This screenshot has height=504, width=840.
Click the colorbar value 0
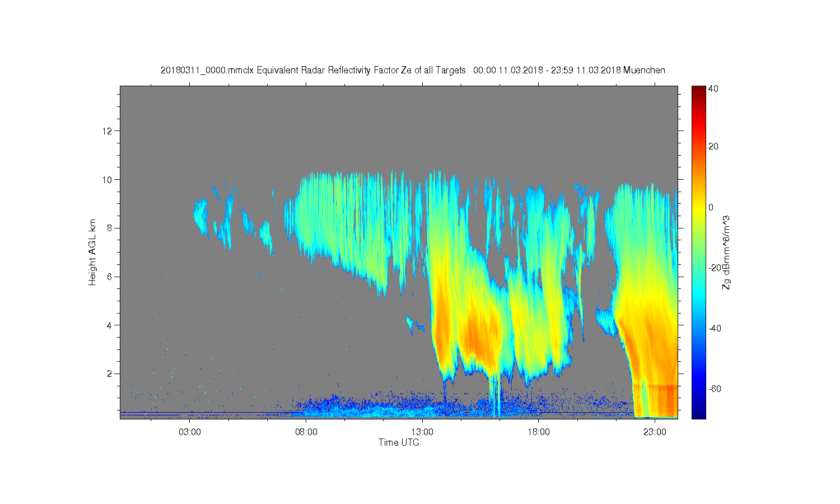711,207
